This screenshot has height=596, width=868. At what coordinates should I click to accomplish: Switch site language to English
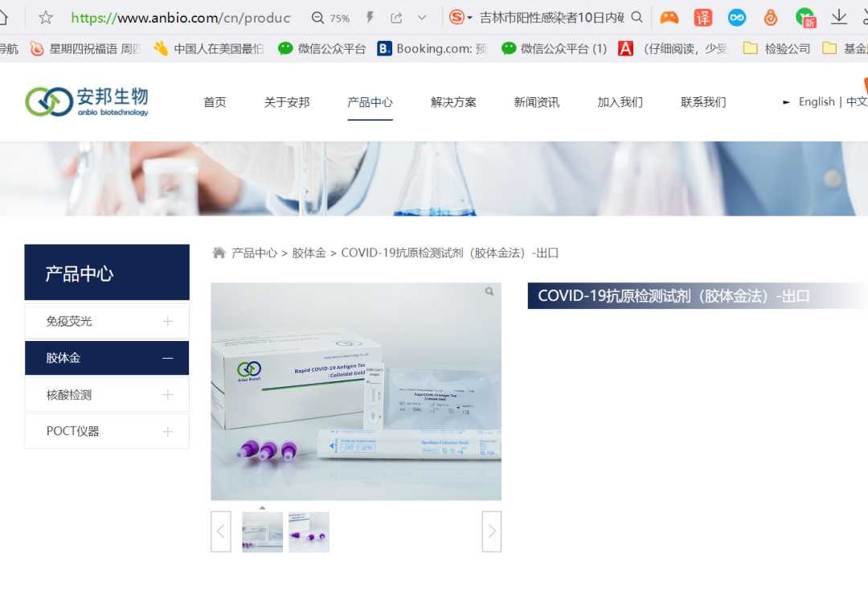[x=816, y=101]
